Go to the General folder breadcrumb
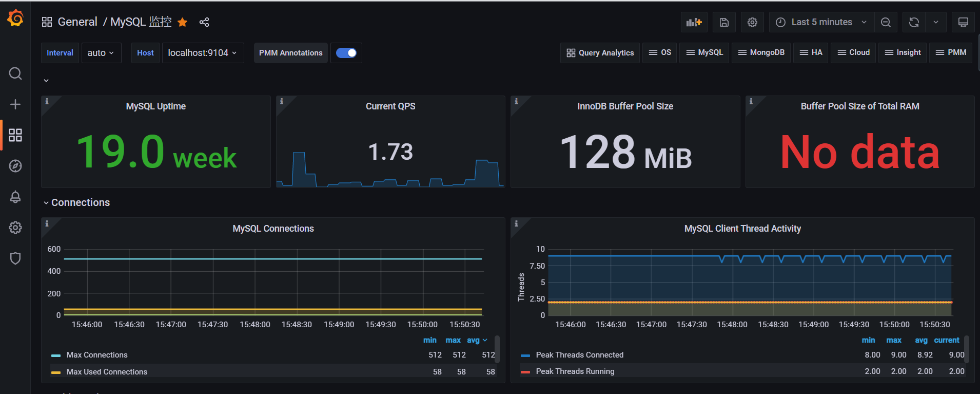The width and height of the screenshot is (980, 394). click(77, 22)
